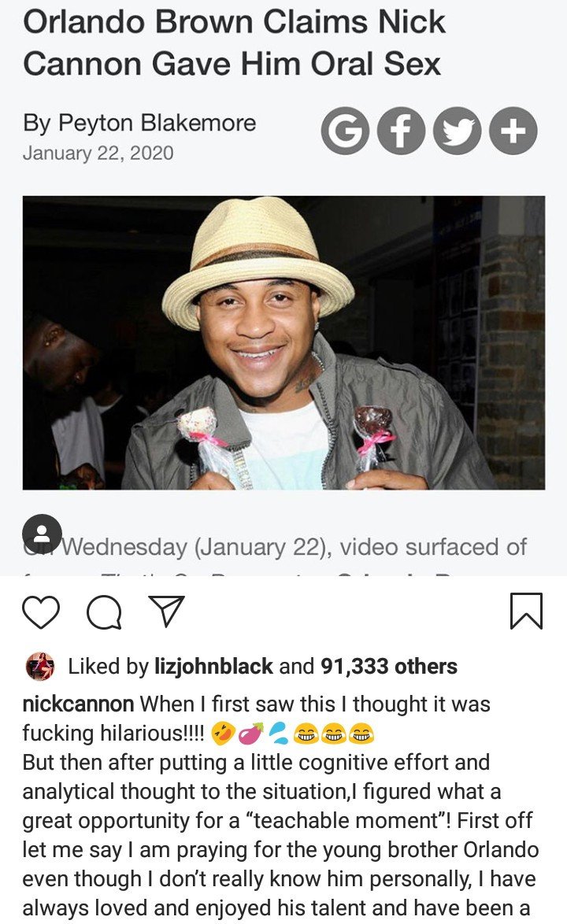View tagged people icon on photo
This screenshot has width=567, height=924.
pyautogui.click(x=42, y=534)
